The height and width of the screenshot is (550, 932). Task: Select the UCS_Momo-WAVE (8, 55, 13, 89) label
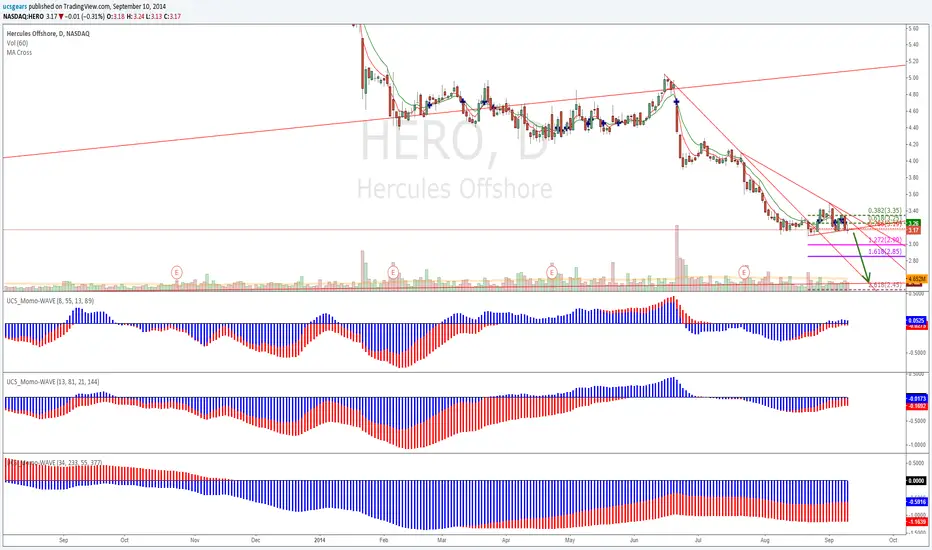50,301
